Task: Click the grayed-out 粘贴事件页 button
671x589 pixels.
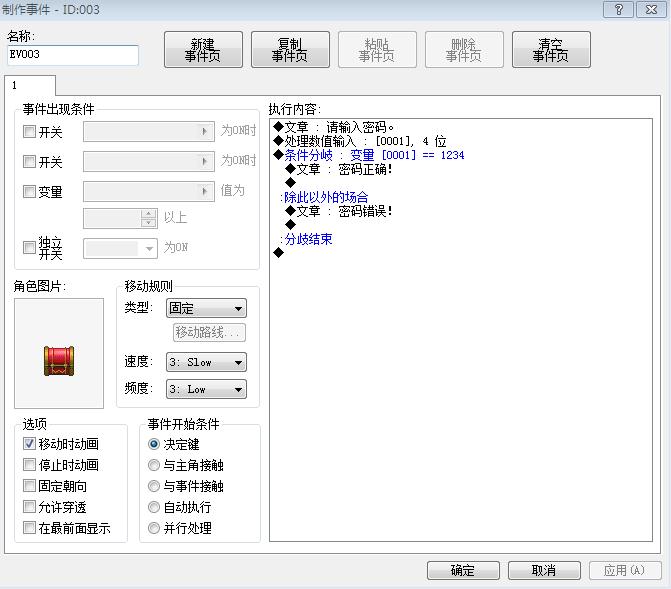Action: [x=377, y=50]
